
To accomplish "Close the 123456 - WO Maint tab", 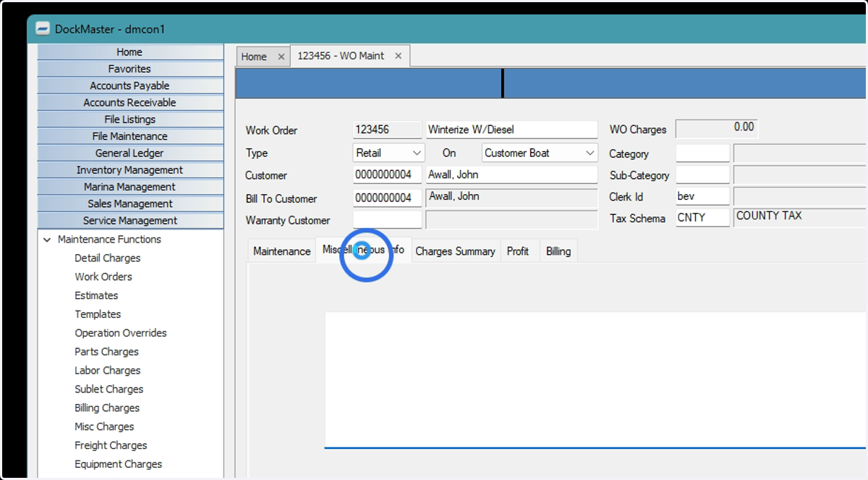I will point(399,56).
